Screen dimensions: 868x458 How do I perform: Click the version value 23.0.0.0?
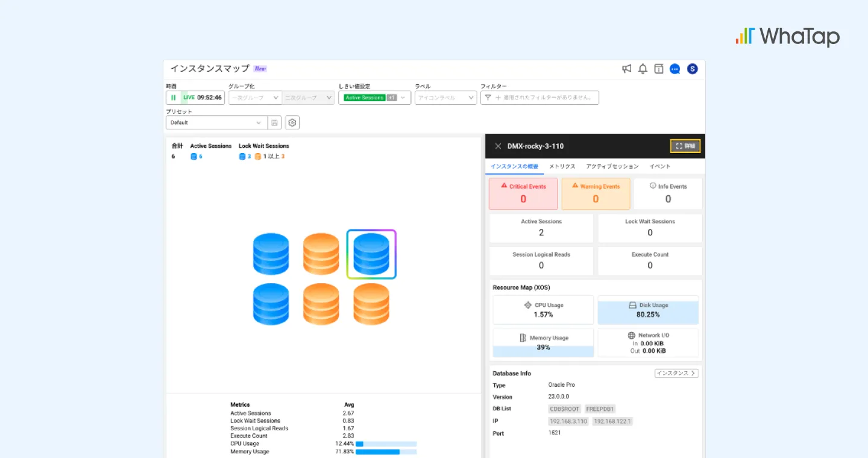point(558,397)
